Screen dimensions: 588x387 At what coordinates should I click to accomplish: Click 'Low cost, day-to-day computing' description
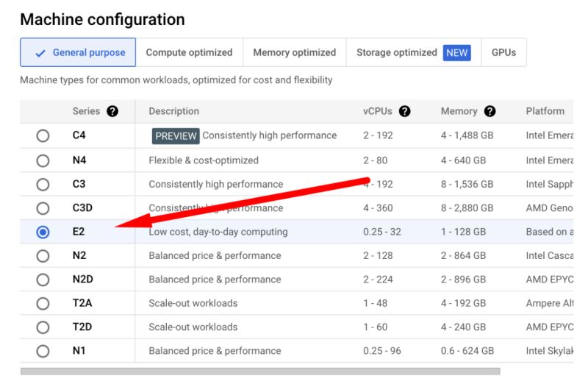click(x=218, y=232)
